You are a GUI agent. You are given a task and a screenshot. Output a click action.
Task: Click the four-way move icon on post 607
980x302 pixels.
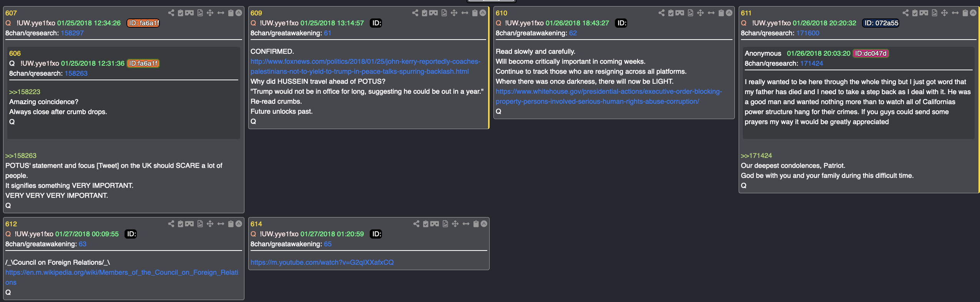click(x=210, y=13)
